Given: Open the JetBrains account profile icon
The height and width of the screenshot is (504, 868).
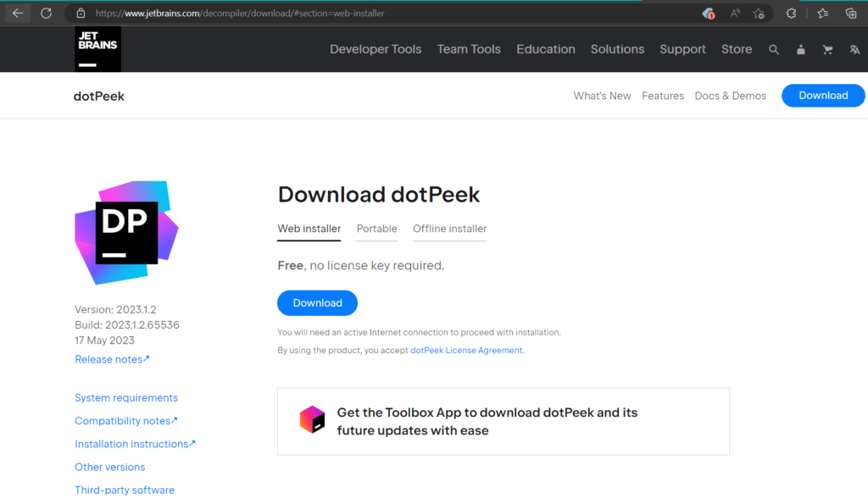Looking at the screenshot, I should pos(800,50).
